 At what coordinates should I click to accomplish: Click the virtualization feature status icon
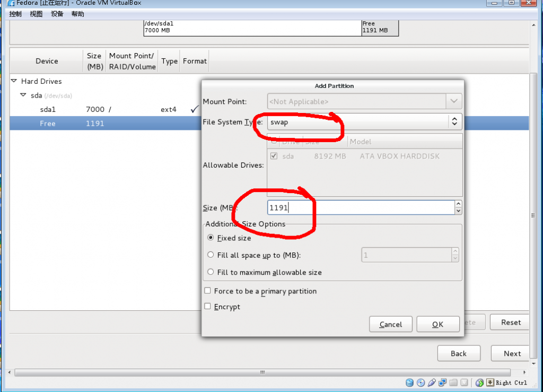tap(463, 382)
